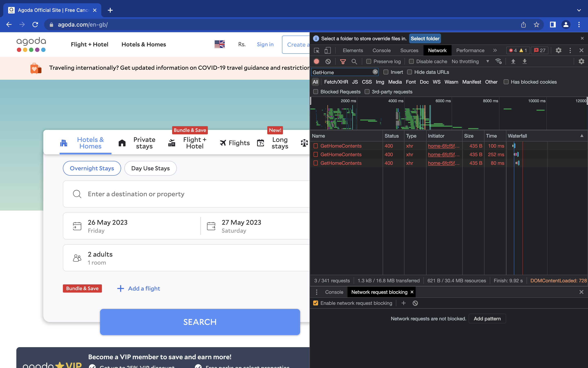The height and width of the screenshot is (368, 588).
Task: Select the Flights tab
Action: pyautogui.click(x=235, y=143)
